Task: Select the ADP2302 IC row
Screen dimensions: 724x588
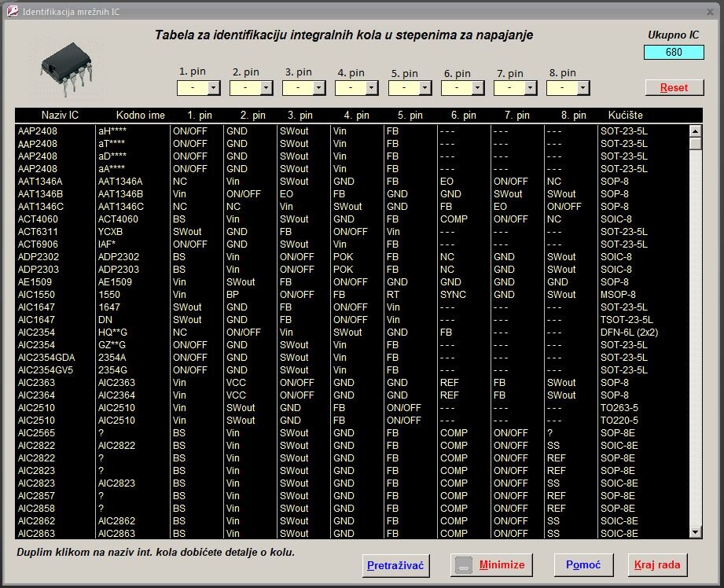Action: click(x=38, y=257)
